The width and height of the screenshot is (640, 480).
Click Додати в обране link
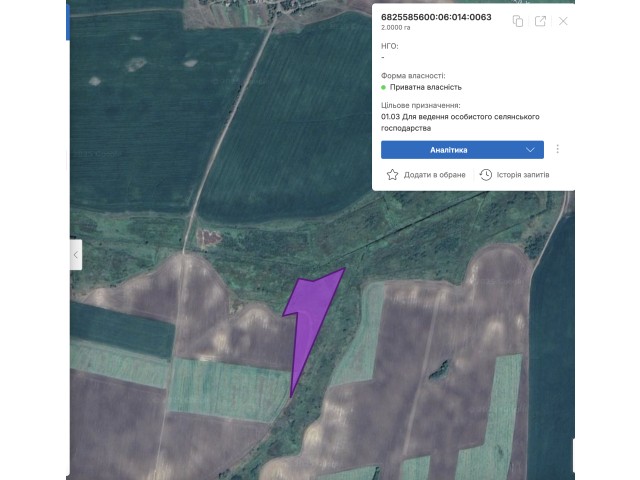coord(434,175)
